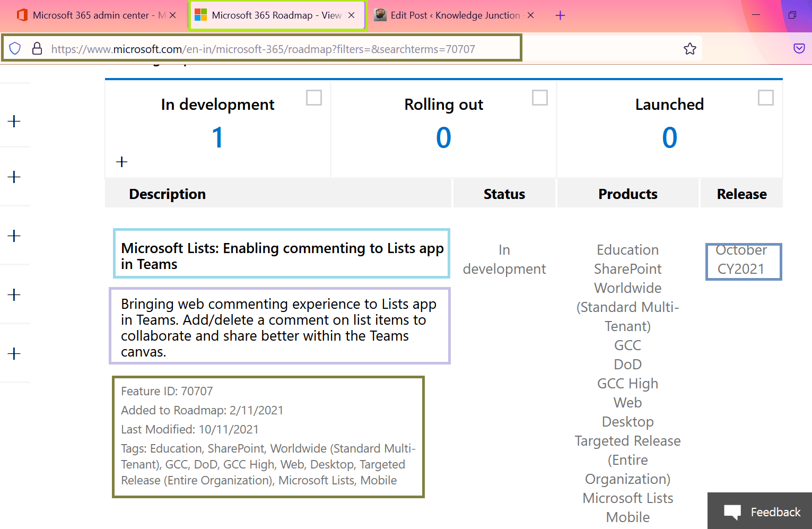Open the Feedback button
Screen dimensions: 812x529
(x=759, y=511)
